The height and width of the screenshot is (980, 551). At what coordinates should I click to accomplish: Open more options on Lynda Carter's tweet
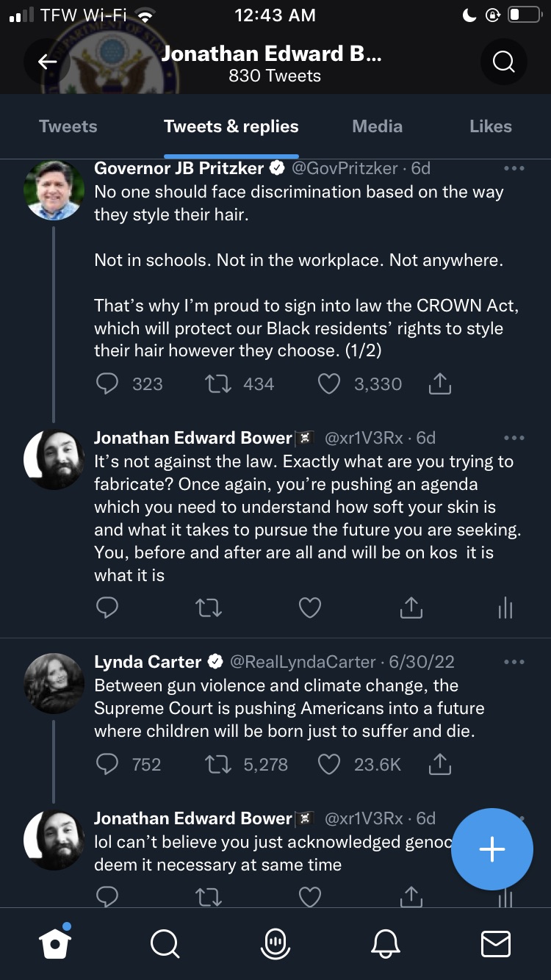pos(514,662)
